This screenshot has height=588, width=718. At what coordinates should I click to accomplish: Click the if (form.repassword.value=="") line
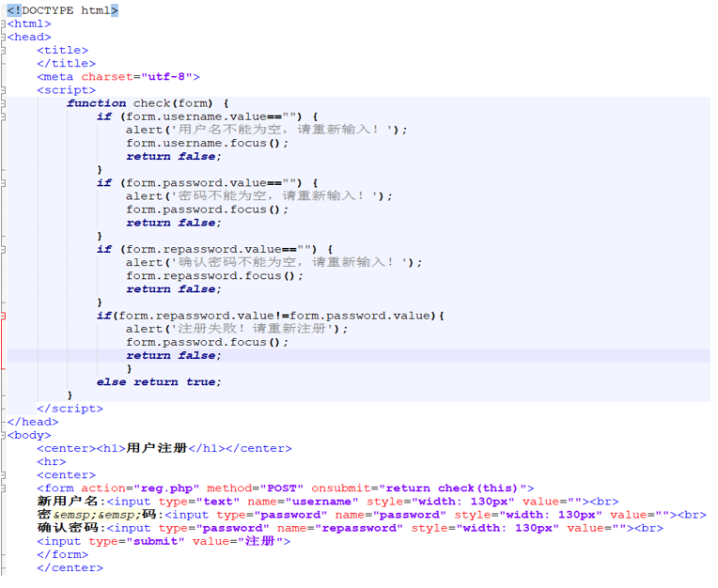click(x=214, y=250)
